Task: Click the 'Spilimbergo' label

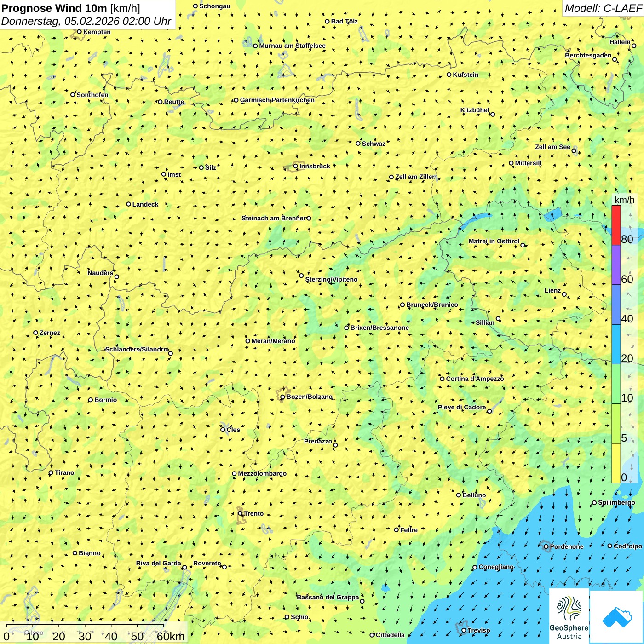Action: [x=616, y=502]
